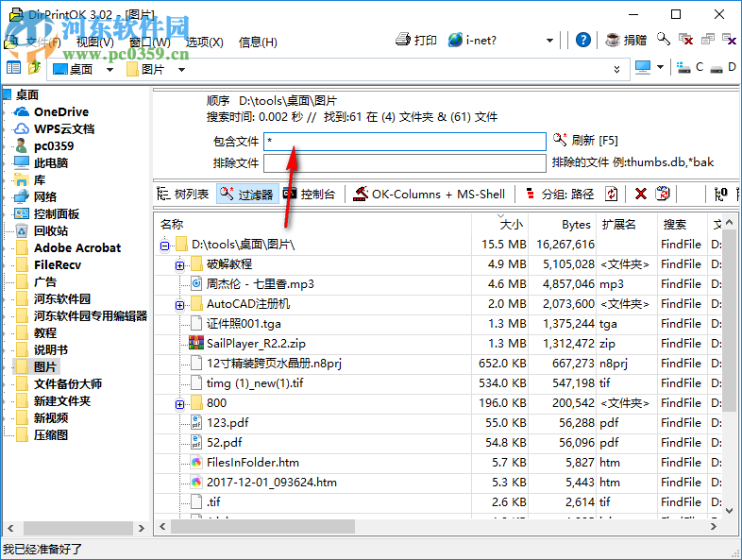
Task: Open the 桌面 breadcrumb dropdown arrow
Action: (110, 70)
